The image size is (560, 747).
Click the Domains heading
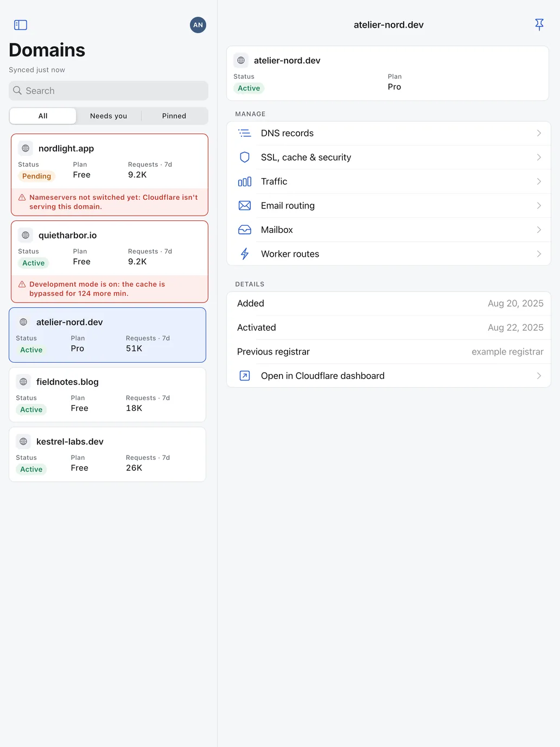(x=47, y=50)
